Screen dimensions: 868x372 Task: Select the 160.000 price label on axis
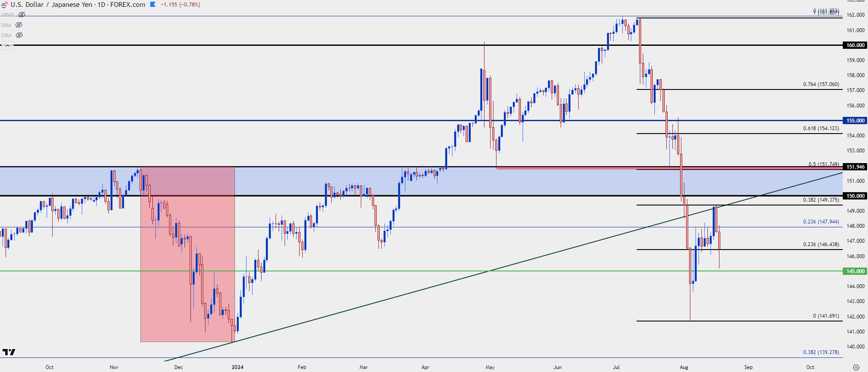coord(855,45)
